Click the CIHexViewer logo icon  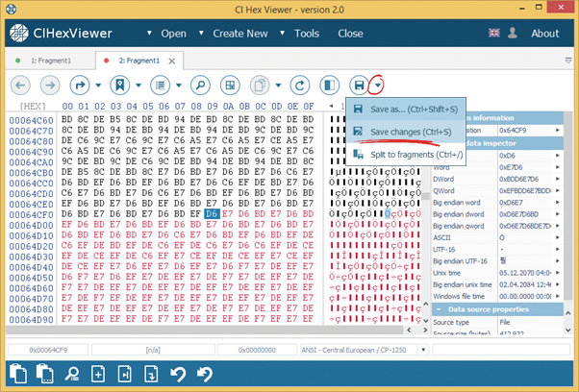coord(19,34)
